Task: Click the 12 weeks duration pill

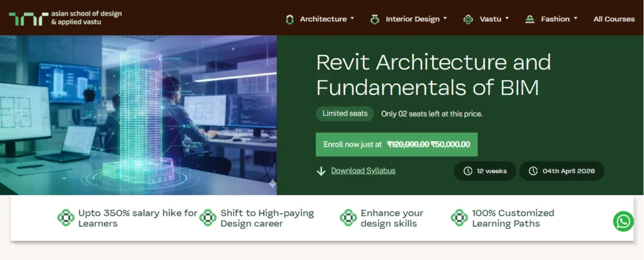Action: [485, 171]
